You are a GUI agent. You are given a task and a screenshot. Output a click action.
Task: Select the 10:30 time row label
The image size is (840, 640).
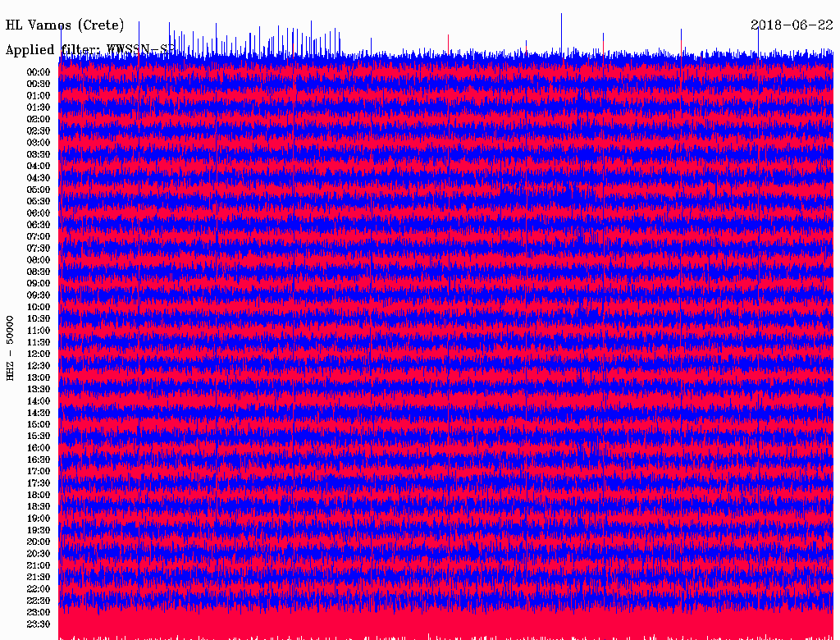coord(38,319)
